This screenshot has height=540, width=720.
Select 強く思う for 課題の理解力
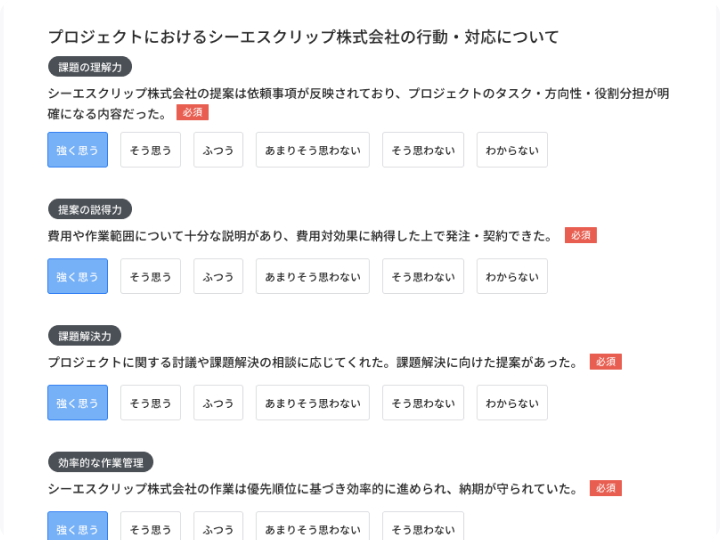coord(78,150)
